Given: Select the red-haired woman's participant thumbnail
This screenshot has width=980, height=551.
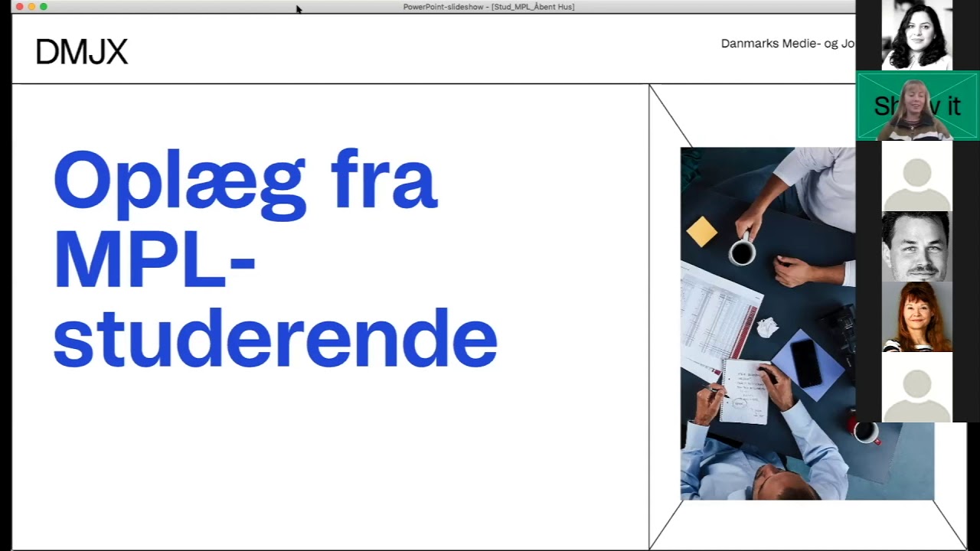Looking at the screenshot, I should point(917,317).
